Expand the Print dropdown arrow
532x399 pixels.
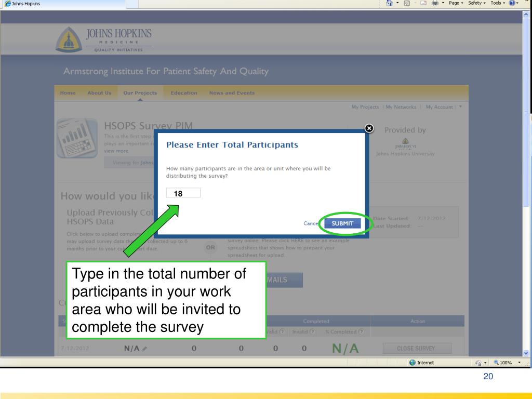(x=443, y=3)
